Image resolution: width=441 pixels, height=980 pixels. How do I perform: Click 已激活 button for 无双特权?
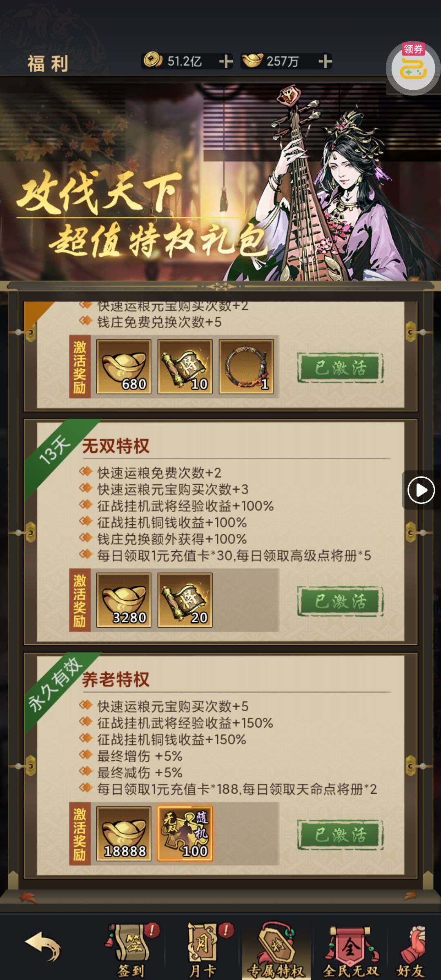[340, 601]
